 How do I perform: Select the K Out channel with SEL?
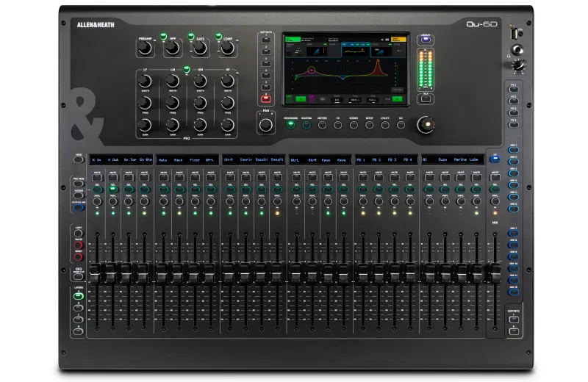point(113,190)
